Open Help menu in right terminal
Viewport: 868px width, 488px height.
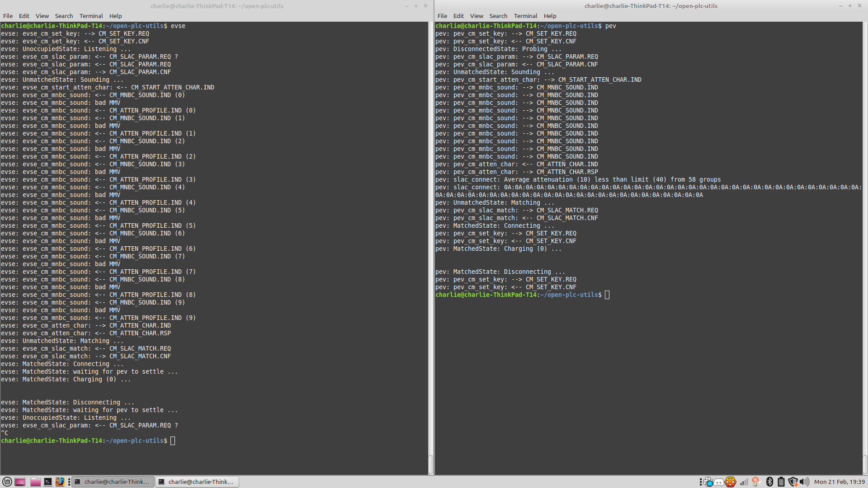point(550,16)
